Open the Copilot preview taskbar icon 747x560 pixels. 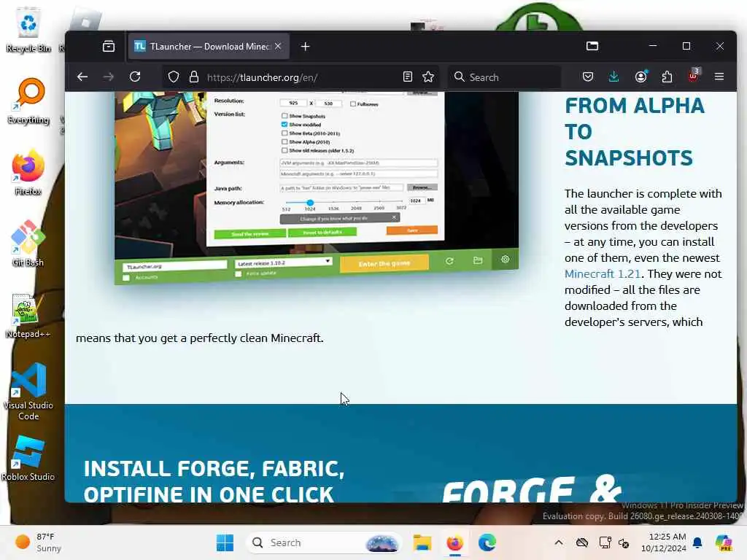point(724,542)
